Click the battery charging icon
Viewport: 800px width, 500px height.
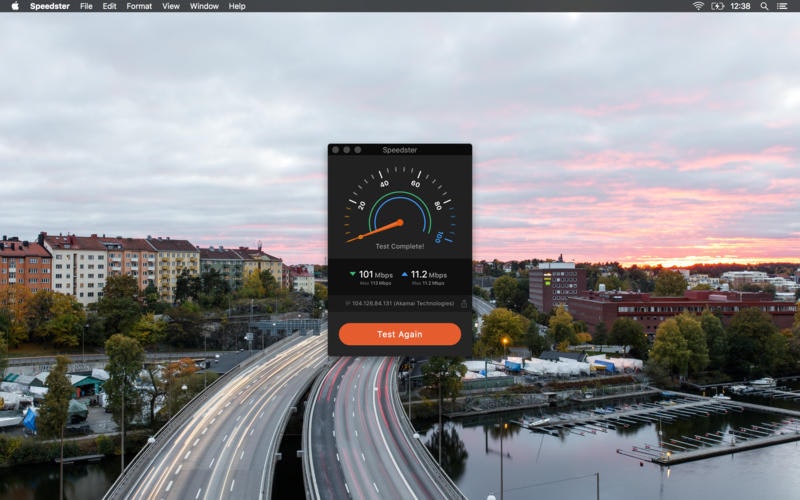(x=717, y=6)
